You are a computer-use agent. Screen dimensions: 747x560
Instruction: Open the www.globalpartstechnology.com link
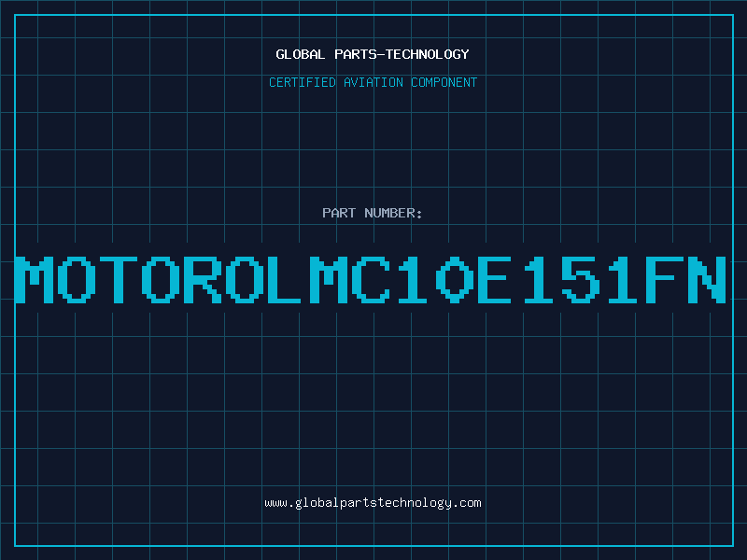tap(373, 503)
